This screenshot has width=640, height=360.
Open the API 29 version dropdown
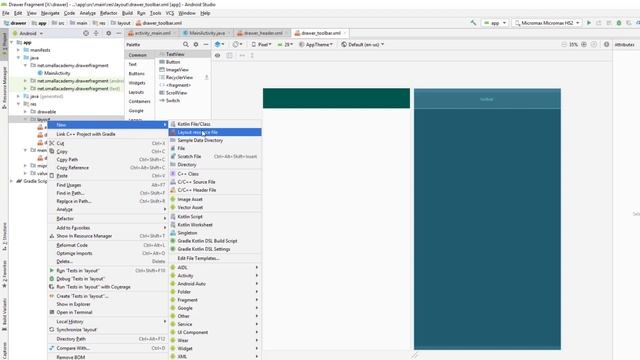[x=285, y=44]
